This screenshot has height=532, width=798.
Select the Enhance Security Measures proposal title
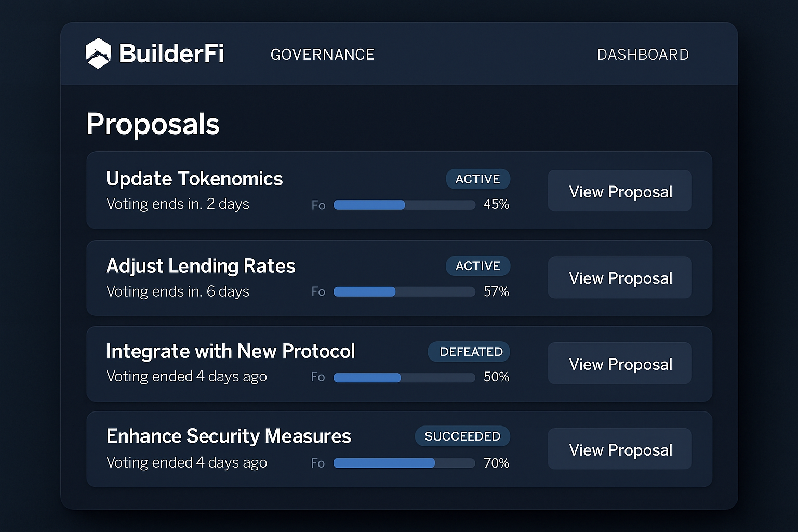229,436
